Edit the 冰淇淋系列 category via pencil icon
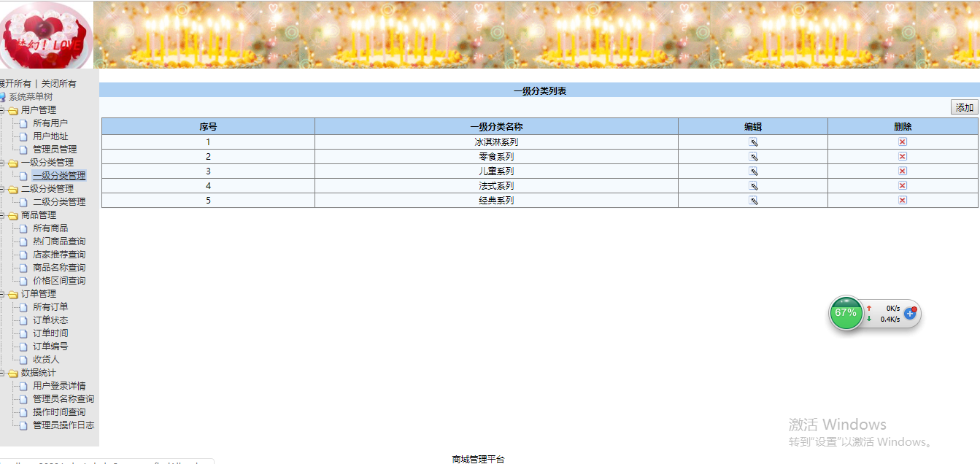The width and height of the screenshot is (980, 464). click(x=753, y=142)
